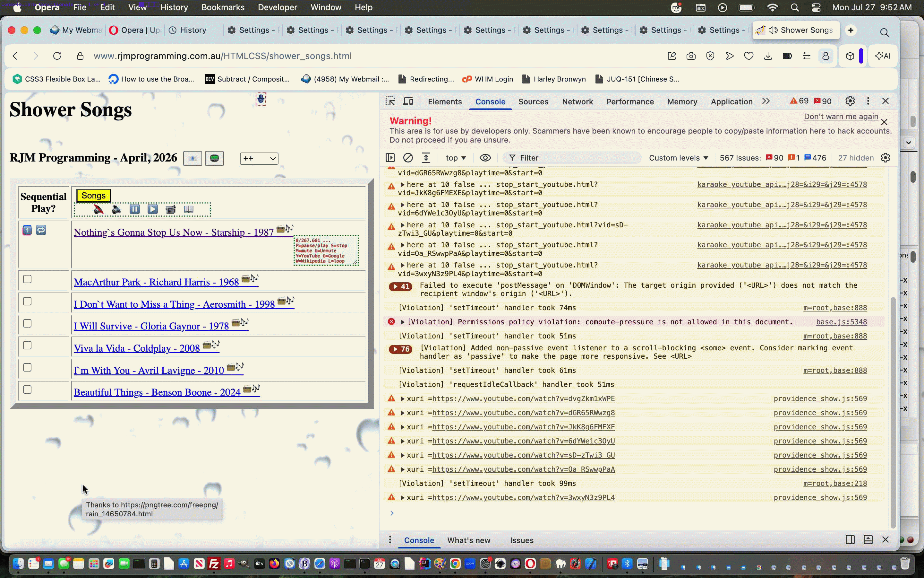Take a snapshot with Opera's camera icon

click(691, 56)
